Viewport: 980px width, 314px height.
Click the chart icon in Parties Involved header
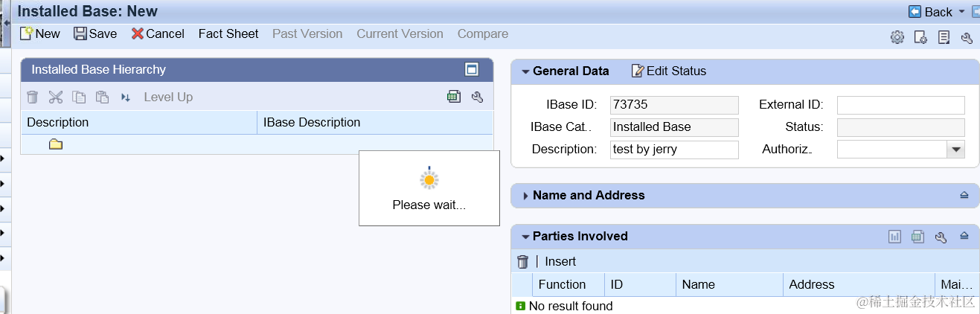(894, 237)
